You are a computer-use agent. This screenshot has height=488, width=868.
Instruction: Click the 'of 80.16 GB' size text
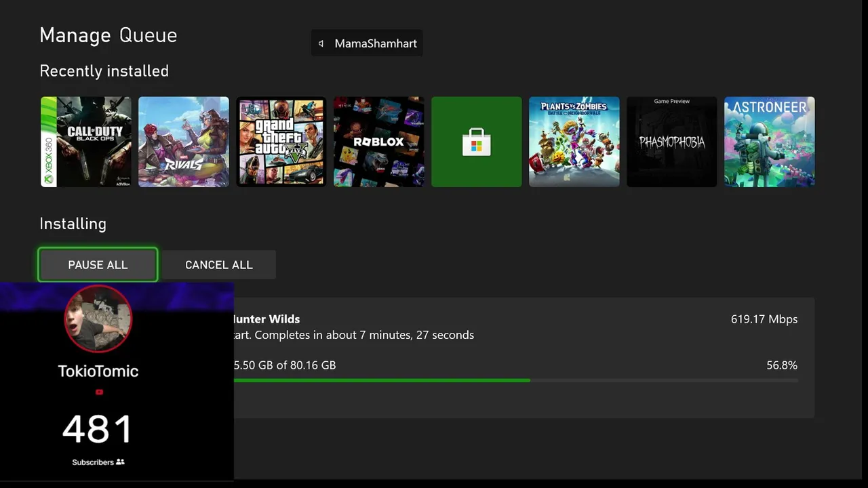pos(306,365)
